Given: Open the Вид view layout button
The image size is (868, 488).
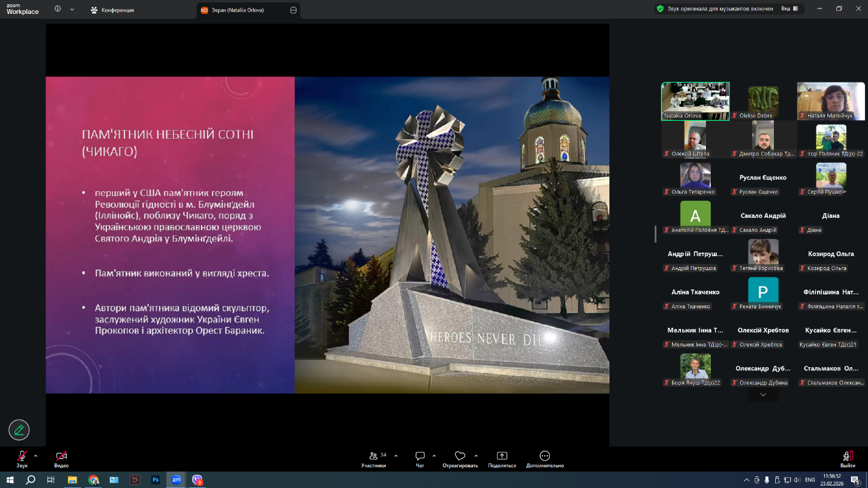Looking at the screenshot, I should [789, 9].
